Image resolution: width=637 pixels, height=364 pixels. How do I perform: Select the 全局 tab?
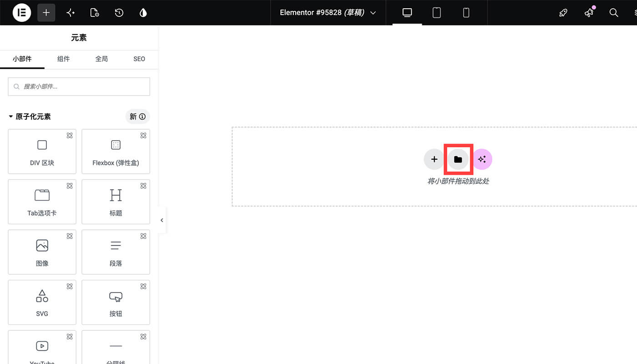tap(101, 59)
